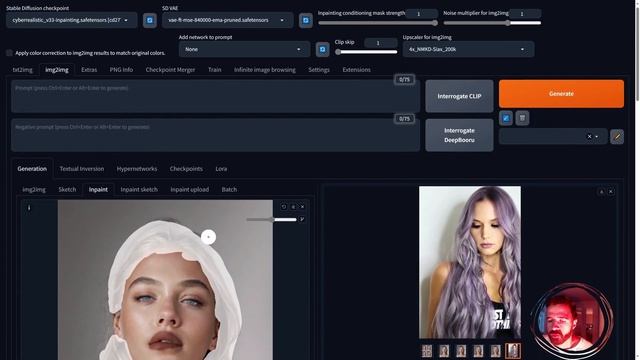Click the pencil edit styles icon
This screenshot has height=360, width=640.
coord(617,137)
